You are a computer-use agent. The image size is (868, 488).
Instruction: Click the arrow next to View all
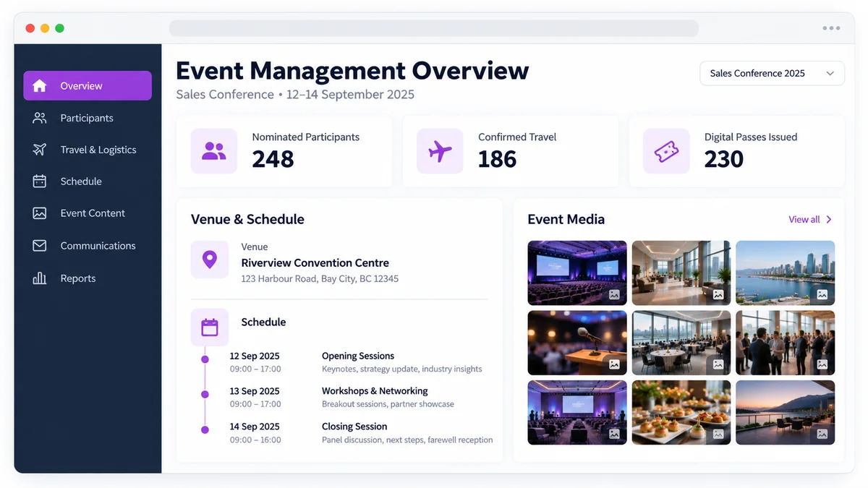click(x=829, y=219)
